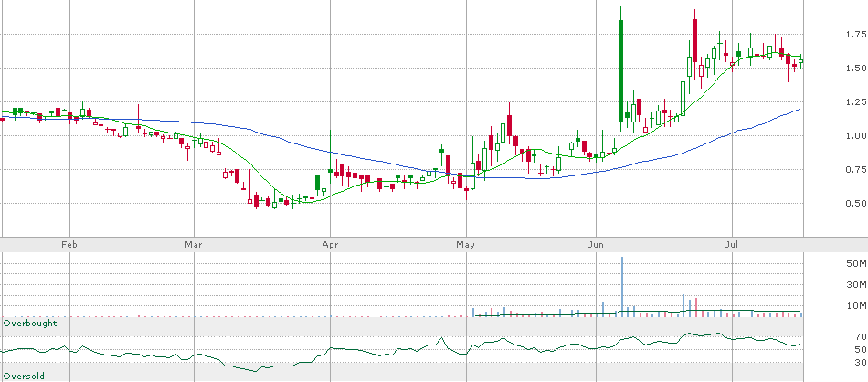Click the tall green June candlestick
868x382 pixels.
coord(620,70)
